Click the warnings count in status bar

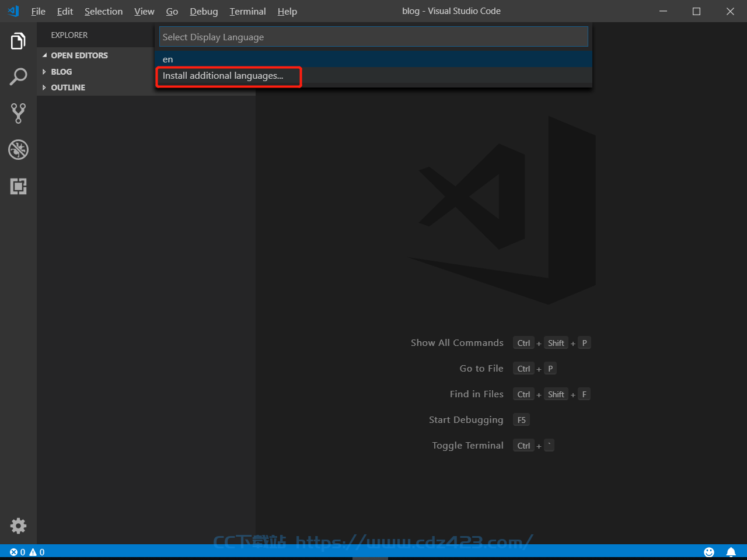(x=37, y=552)
